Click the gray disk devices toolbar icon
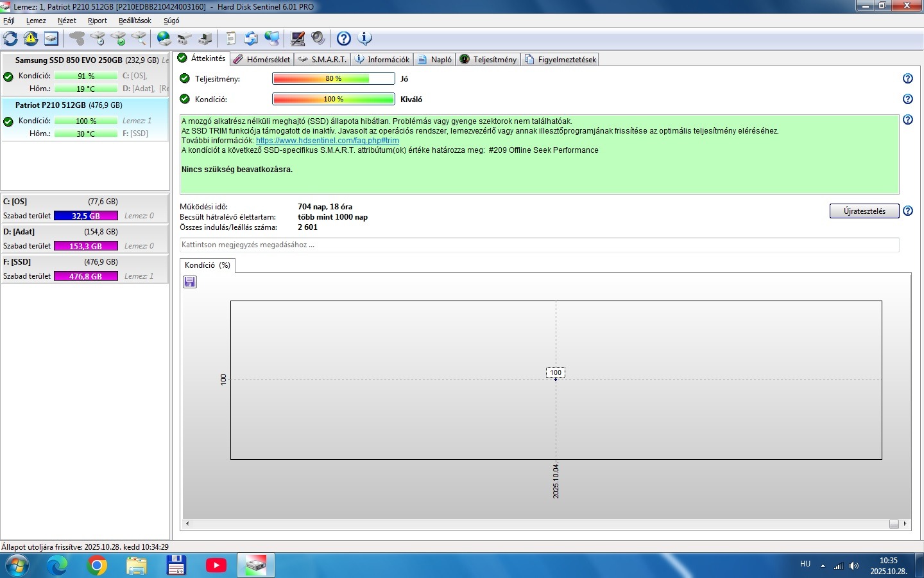 (x=185, y=39)
